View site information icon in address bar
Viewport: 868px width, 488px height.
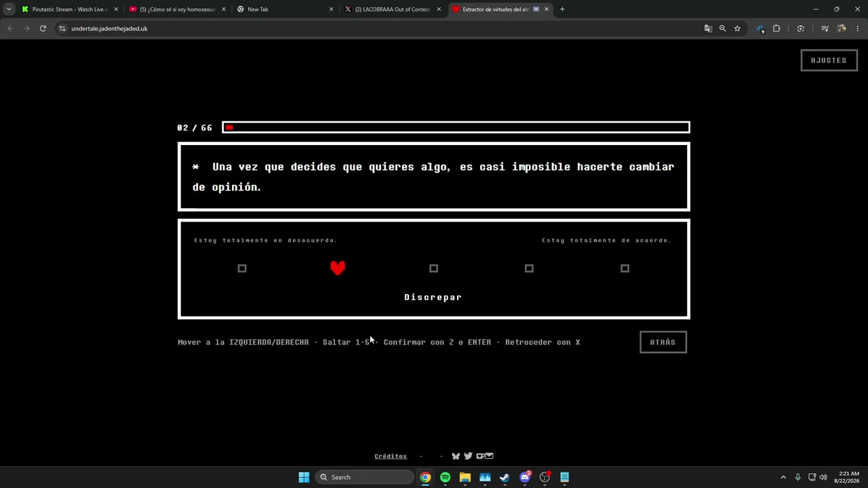[62, 28]
